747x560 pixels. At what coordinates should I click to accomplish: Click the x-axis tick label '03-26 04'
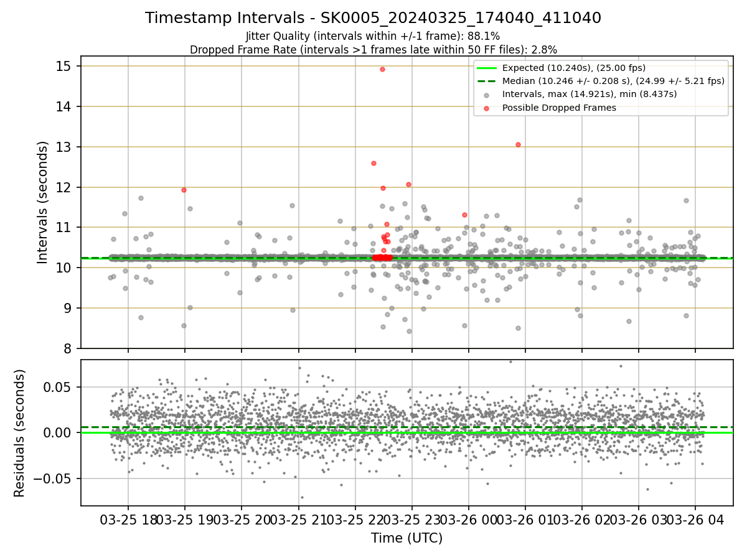695,520
